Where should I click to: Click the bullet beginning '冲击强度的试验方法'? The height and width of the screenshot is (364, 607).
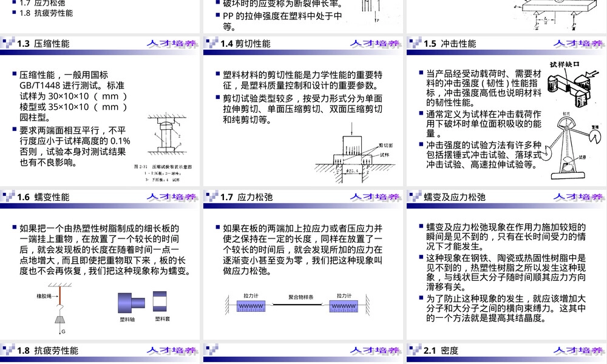click(x=484, y=155)
